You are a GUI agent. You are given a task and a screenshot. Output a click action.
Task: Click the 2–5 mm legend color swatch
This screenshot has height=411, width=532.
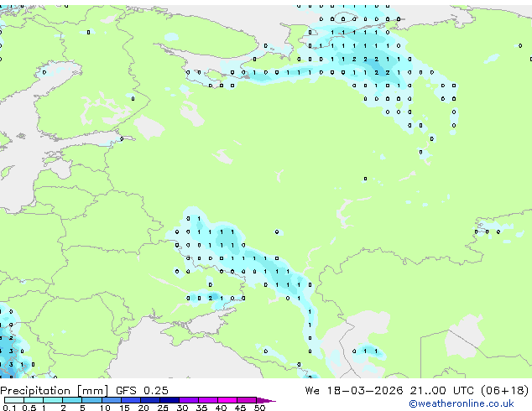pos(72,400)
